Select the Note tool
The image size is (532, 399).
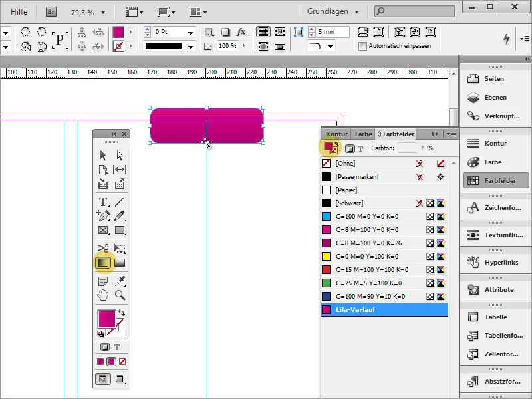tap(103, 281)
